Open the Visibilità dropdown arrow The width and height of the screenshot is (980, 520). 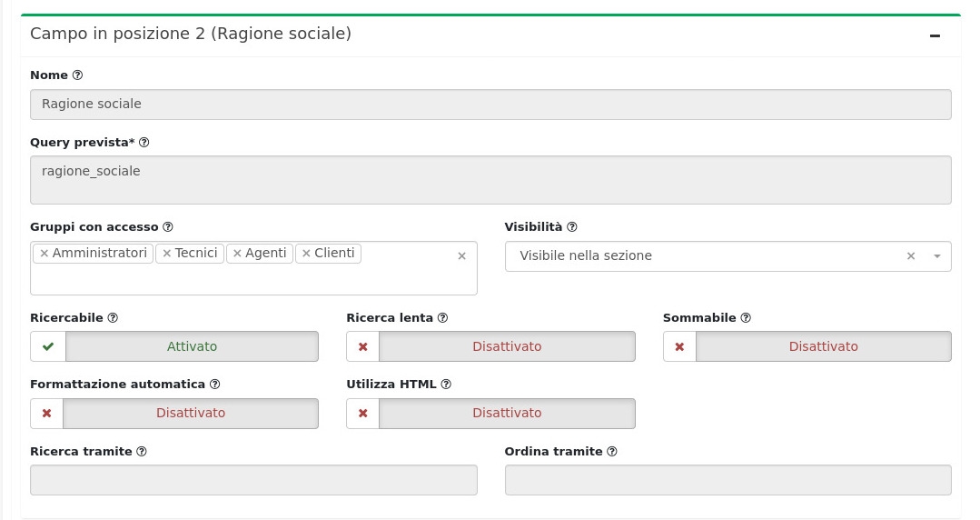[x=936, y=256]
